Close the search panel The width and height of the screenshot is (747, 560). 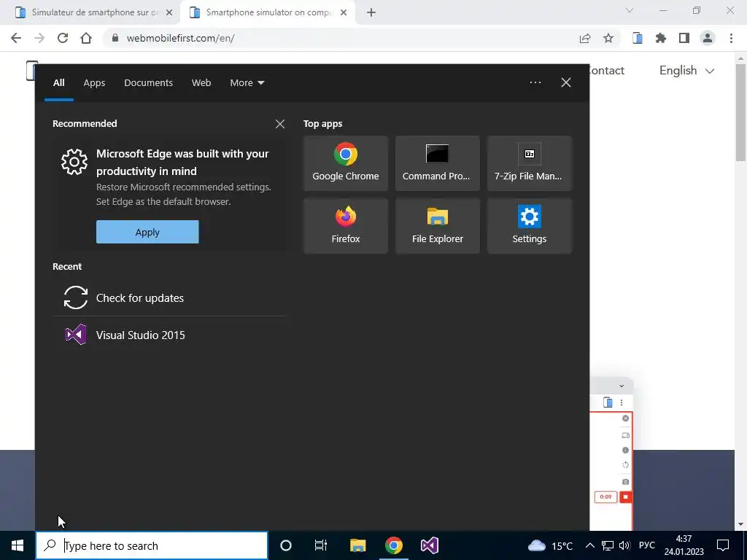(x=566, y=82)
